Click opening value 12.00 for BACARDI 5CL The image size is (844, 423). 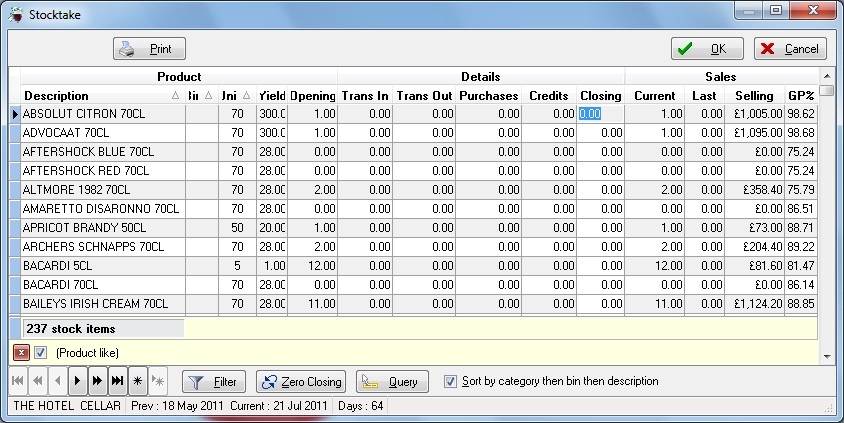[x=312, y=265]
